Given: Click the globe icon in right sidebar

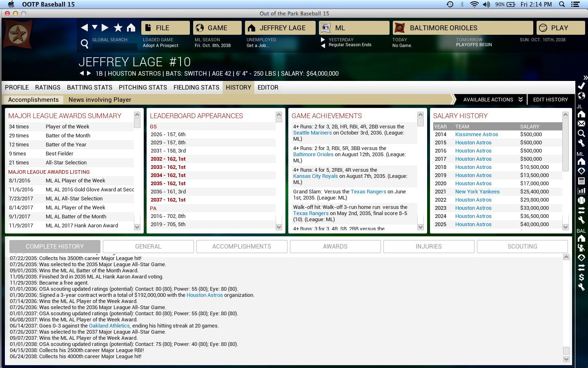Looking at the screenshot, I should [581, 96].
